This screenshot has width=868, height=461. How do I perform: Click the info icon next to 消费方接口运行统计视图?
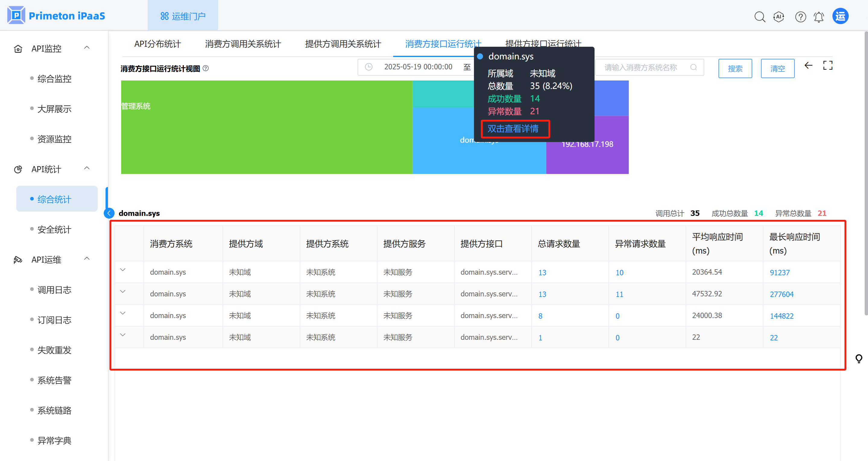206,68
